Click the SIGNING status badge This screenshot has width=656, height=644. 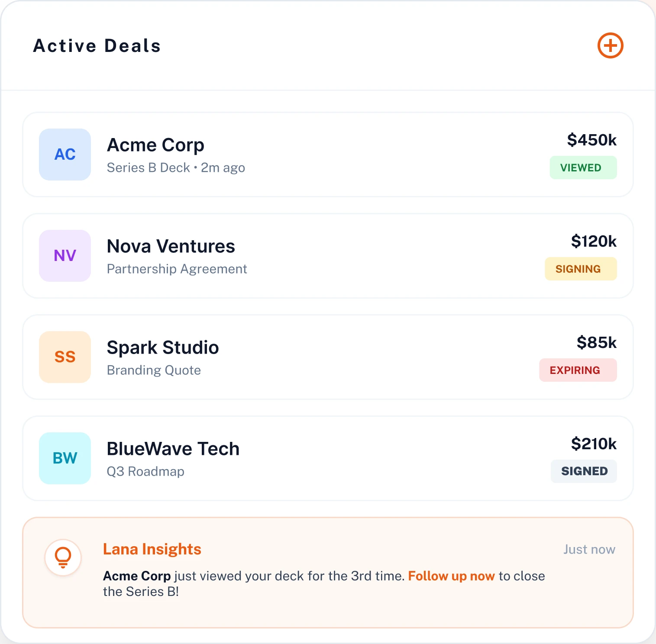coord(580,269)
